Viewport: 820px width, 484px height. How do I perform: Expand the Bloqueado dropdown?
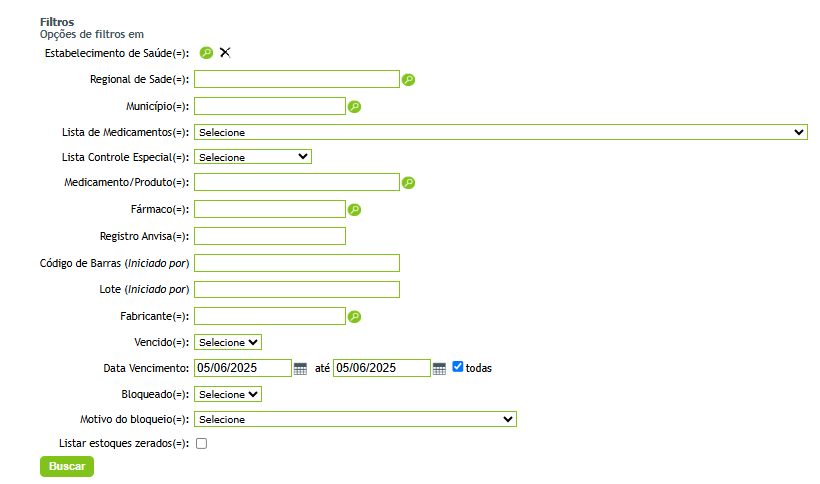(x=228, y=394)
